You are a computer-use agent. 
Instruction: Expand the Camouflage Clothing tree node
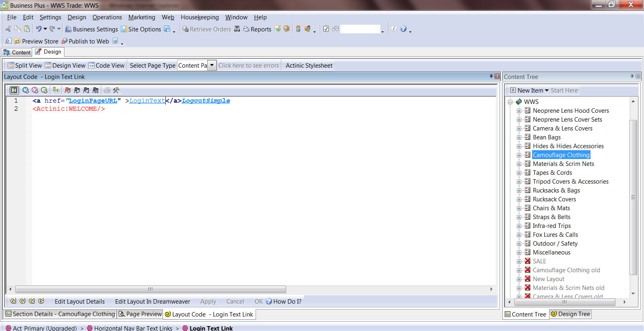(519, 155)
